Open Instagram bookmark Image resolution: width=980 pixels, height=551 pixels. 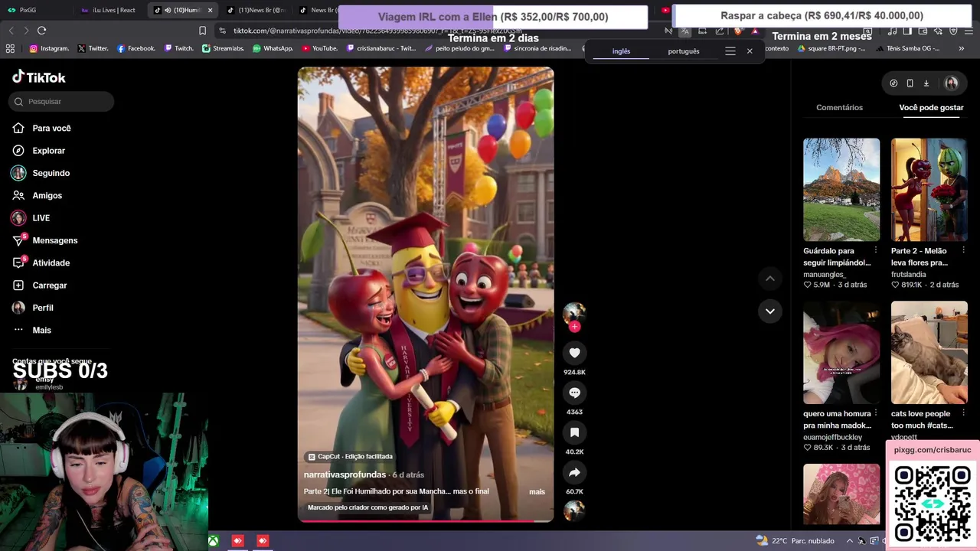[x=49, y=48]
